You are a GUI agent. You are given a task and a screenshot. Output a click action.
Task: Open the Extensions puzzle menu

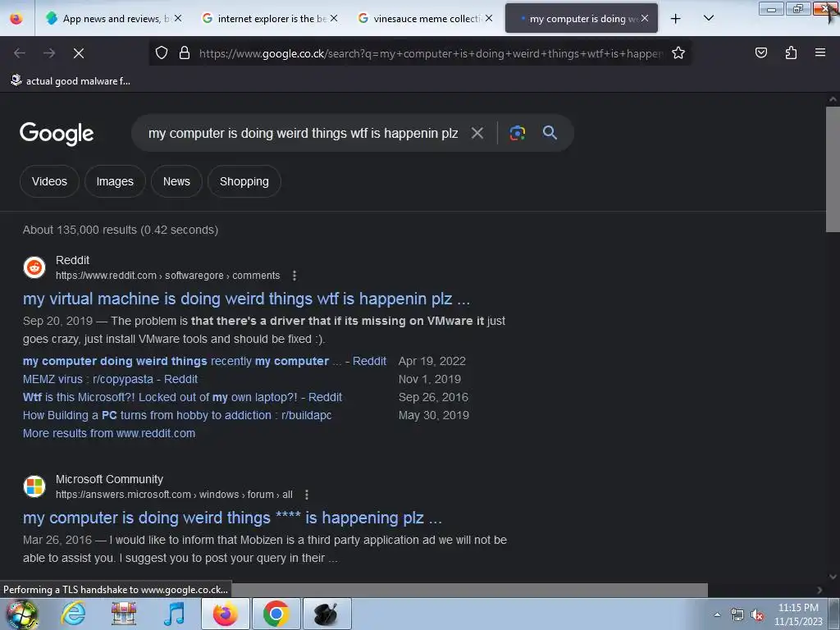click(791, 52)
